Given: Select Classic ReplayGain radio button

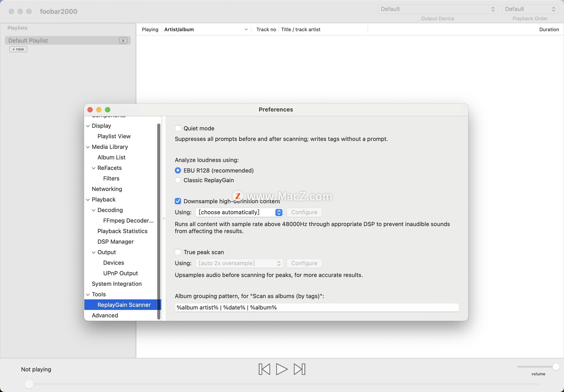Looking at the screenshot, I should coord(178,180).
